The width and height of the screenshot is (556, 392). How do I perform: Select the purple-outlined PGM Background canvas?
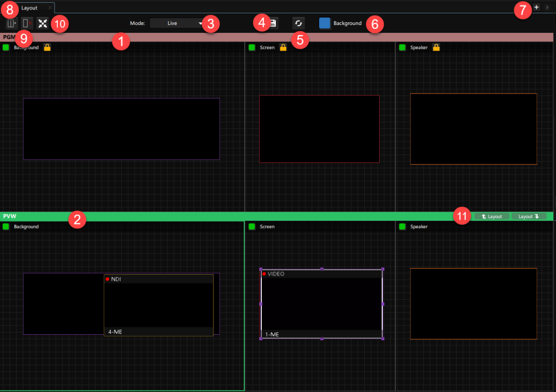(121, 129)
